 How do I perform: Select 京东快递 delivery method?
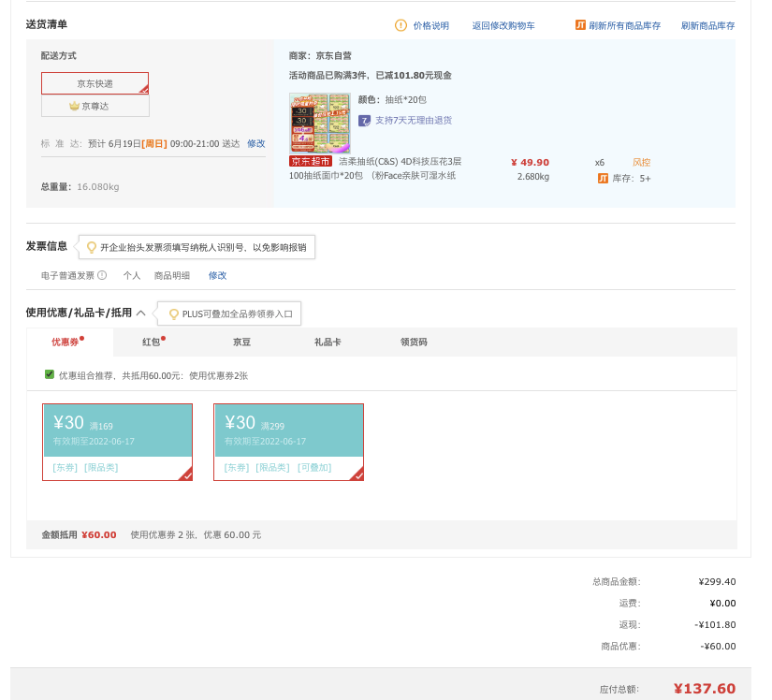click(95, 83)
